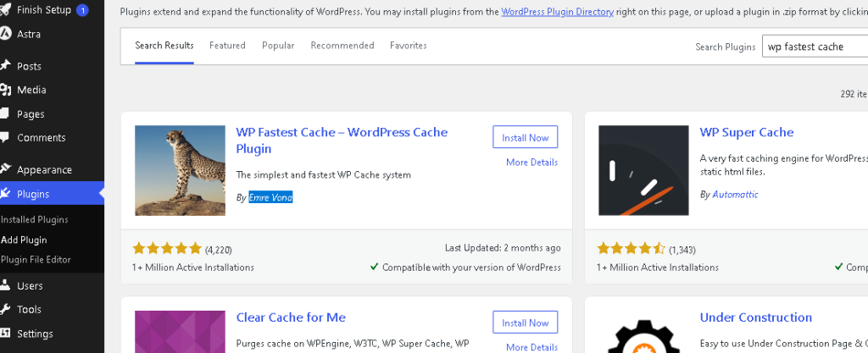This screenshot has width=868, height=353.
Task: Click the Plugins plug icon
Action: [x=5, y=193]
